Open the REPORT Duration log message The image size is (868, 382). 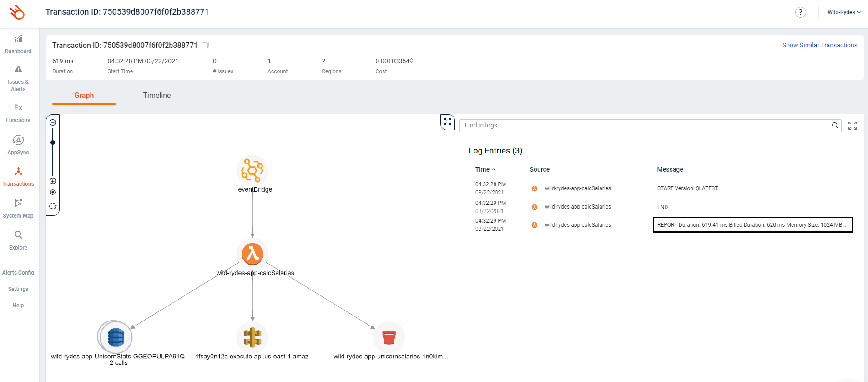pyautogui.click(x=752, y=225)
